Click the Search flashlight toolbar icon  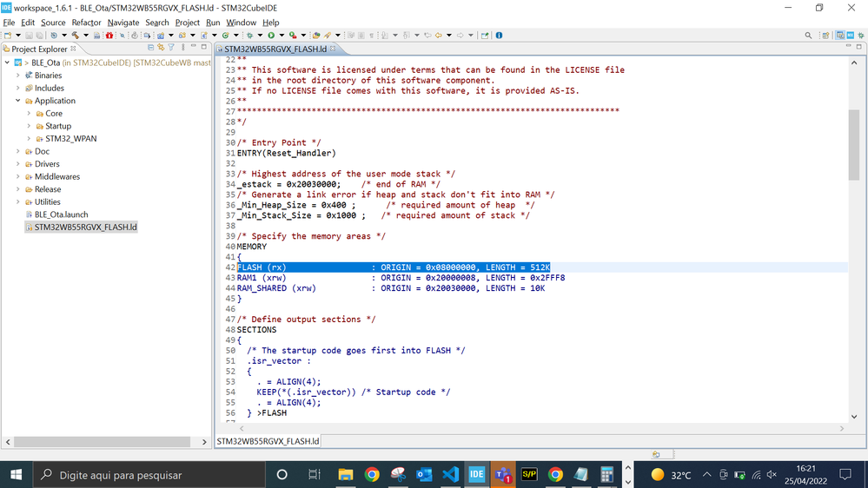point(328,36)
